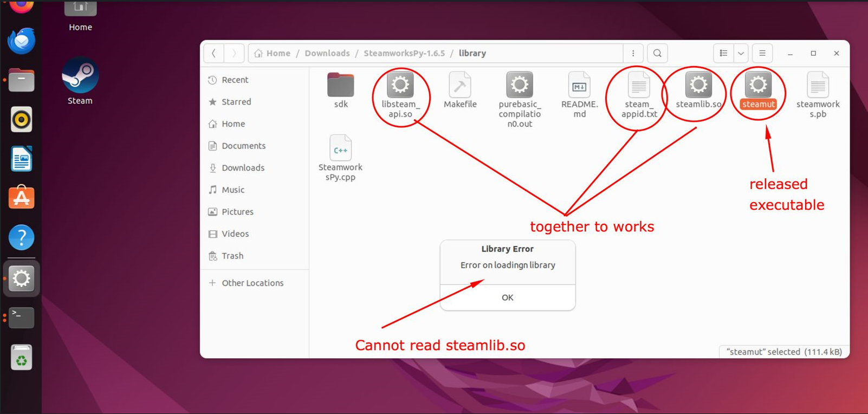Expand the view options dropdown arrow
The image size is (868, 414).
point(741,53)
